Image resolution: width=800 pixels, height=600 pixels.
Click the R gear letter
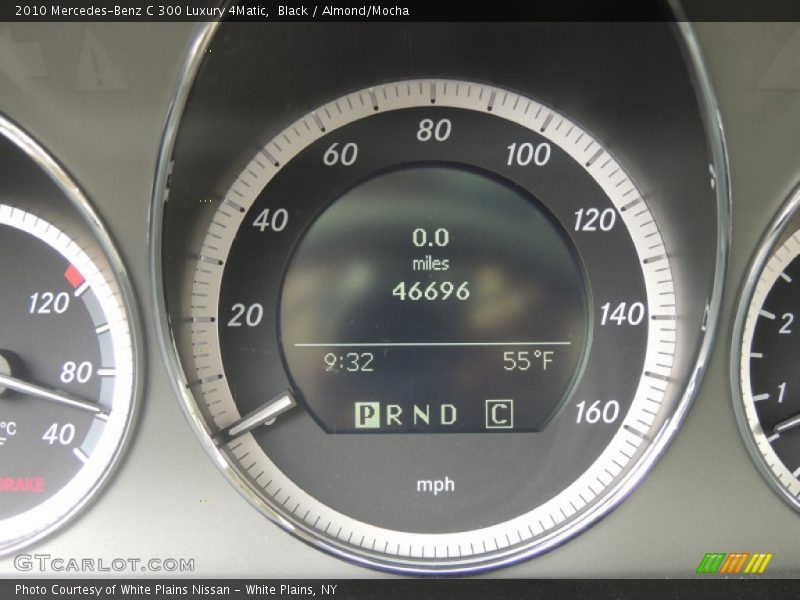[x=394, y=414]
